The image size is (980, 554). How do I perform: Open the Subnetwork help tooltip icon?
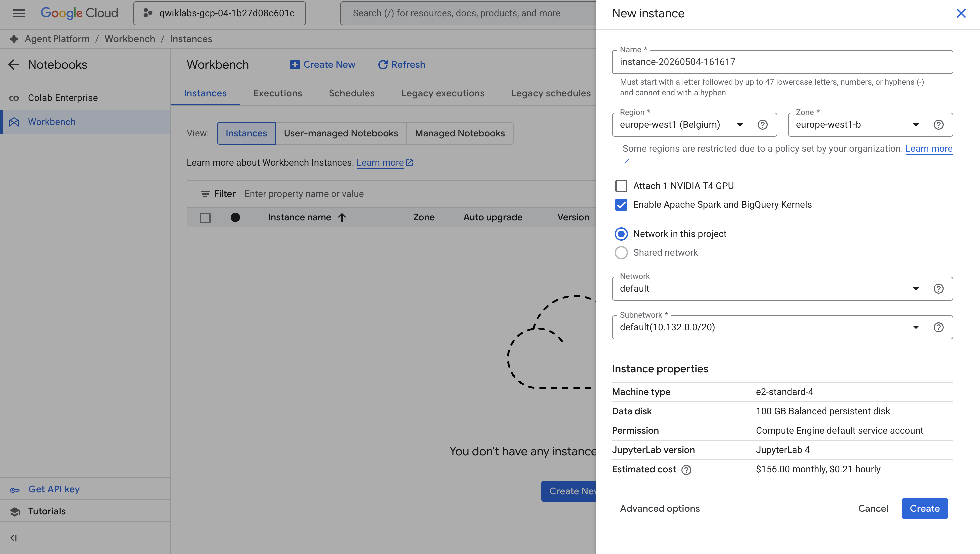coord(939,328)
